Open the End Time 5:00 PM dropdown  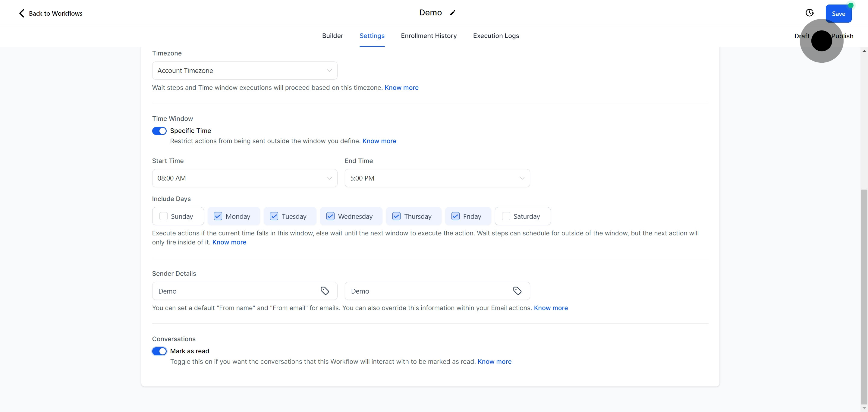(x=437, y=178)
